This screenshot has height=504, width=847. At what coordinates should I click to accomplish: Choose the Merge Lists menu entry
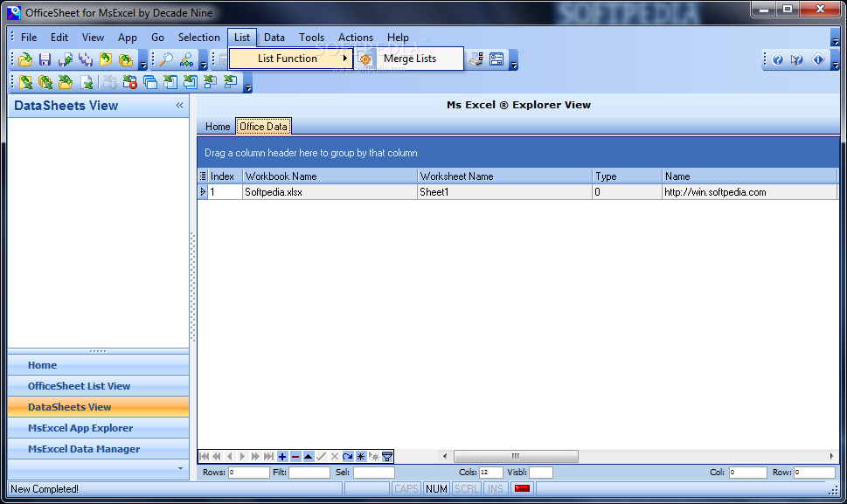[x=409, y=59]
